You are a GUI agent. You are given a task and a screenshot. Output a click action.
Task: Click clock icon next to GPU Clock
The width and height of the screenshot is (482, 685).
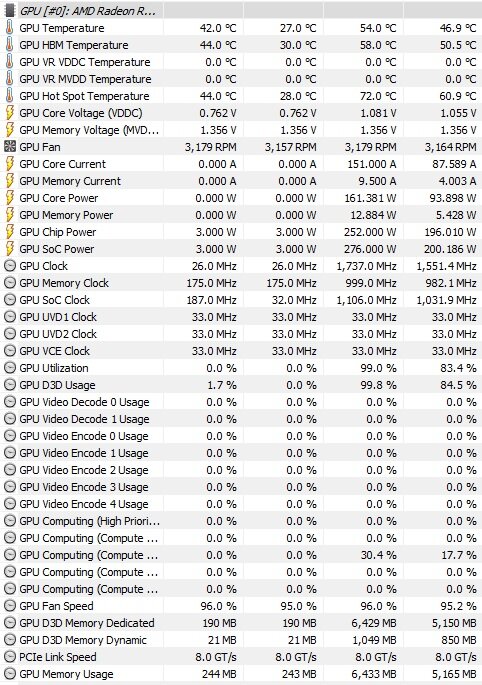tap(9, 266)
